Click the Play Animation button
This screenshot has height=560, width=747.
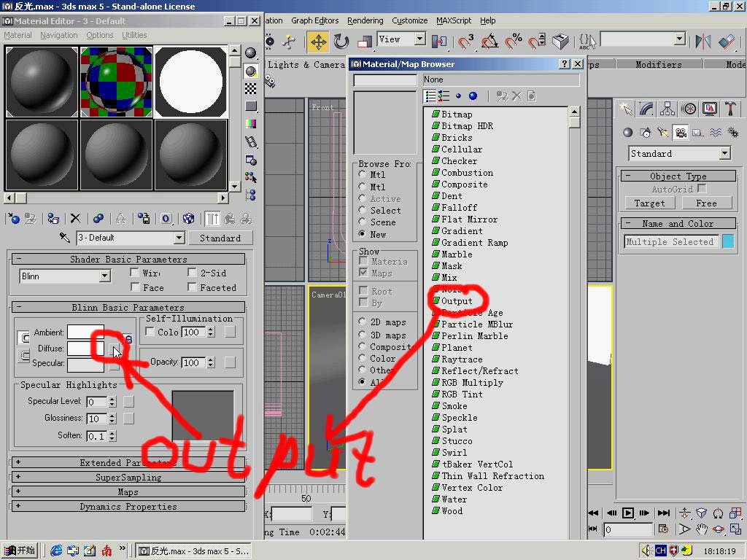[628, 513]
